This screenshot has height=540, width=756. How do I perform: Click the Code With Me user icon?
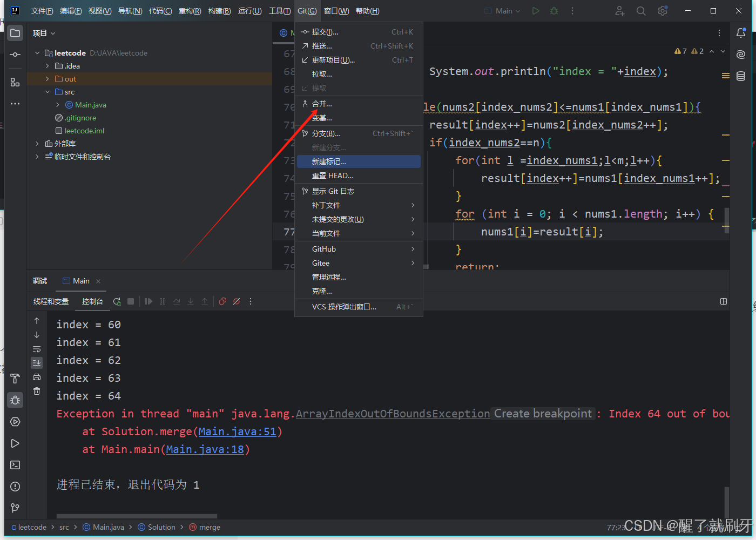pyautogui.click(x=619, y=11)
